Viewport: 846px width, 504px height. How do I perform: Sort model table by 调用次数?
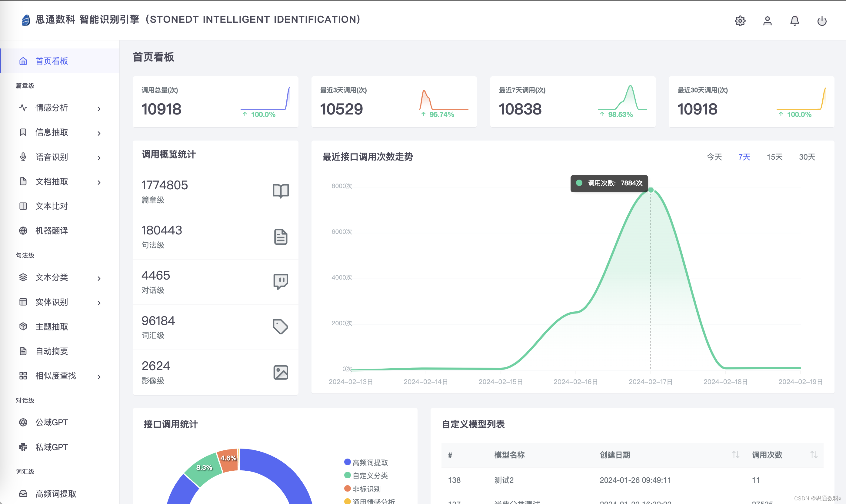coord(814,455)
